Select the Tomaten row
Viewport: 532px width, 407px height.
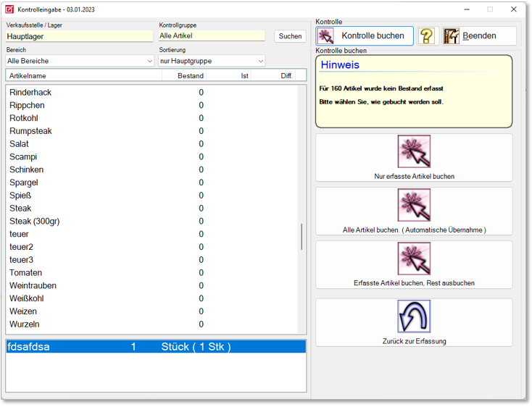point(151,272)
